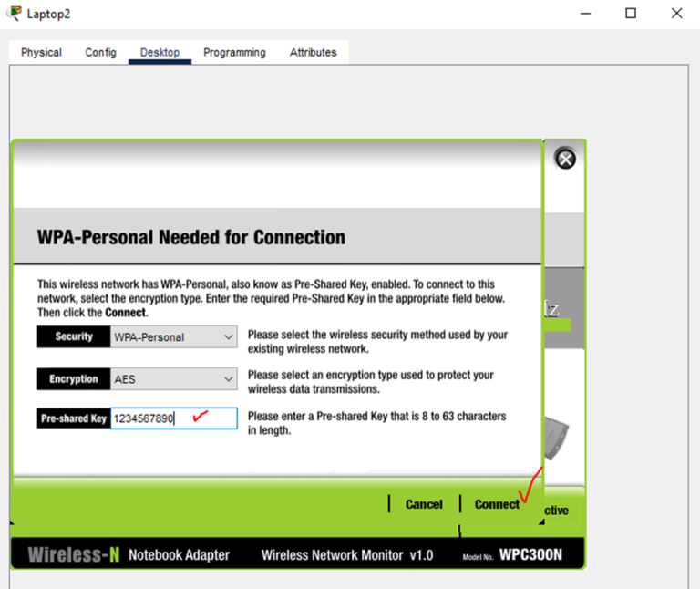
Task: Click the wireless security method help text
Action: [x=377, y=342]
